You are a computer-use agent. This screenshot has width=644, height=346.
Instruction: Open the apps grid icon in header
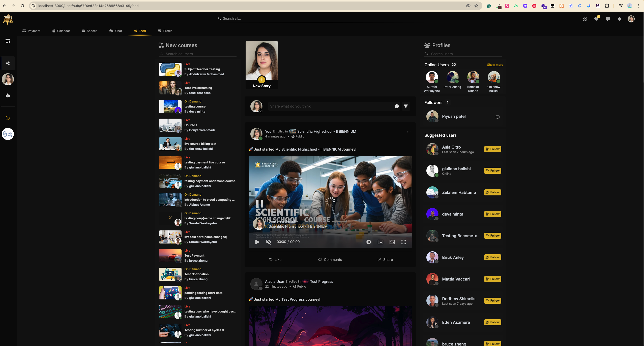pos(584,19)
